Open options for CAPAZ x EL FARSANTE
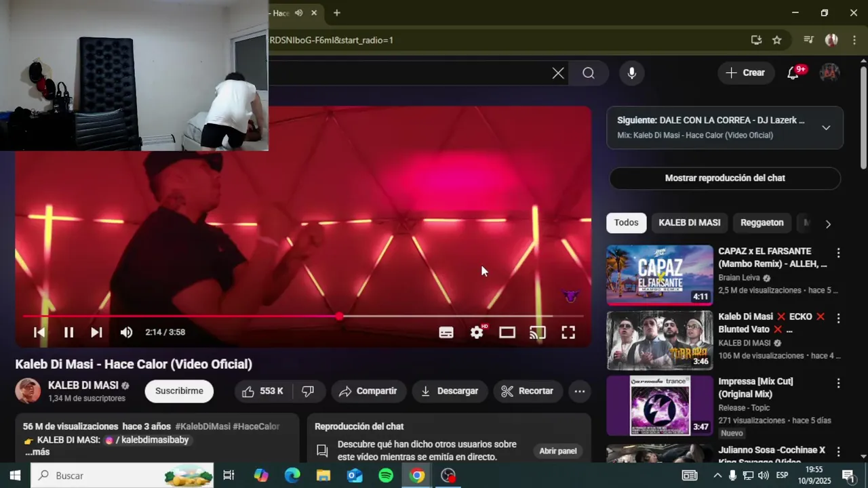 point(838,253)
